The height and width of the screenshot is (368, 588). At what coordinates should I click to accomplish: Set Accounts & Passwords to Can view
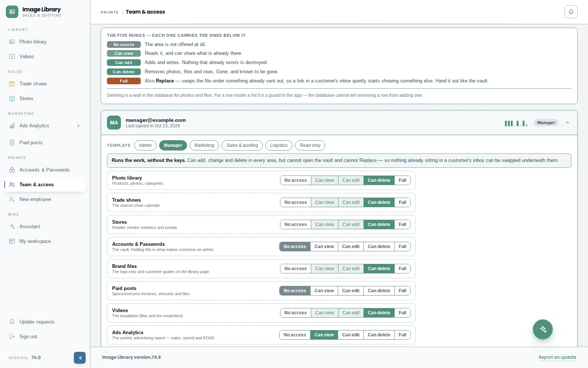click(324, 247)
